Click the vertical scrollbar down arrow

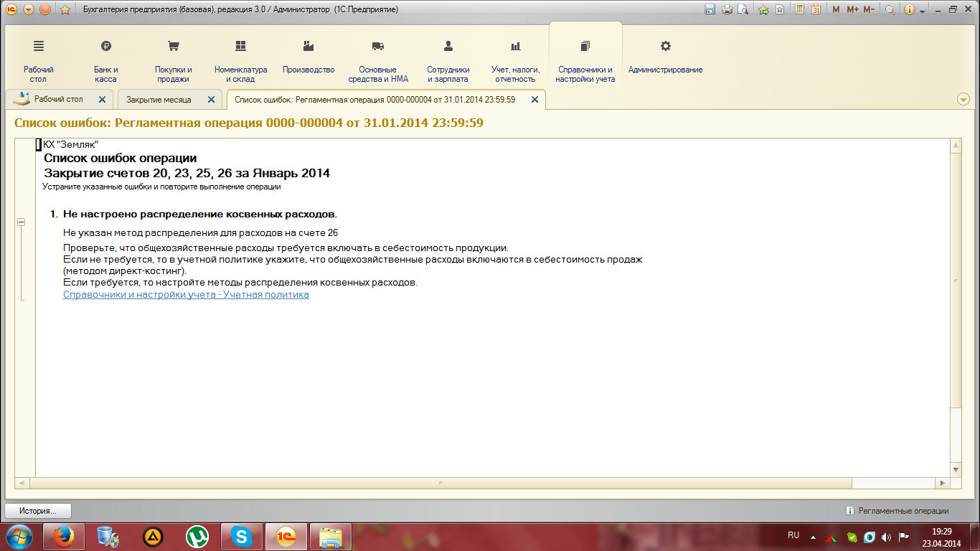pyautogui.click(x=955, y=468)
